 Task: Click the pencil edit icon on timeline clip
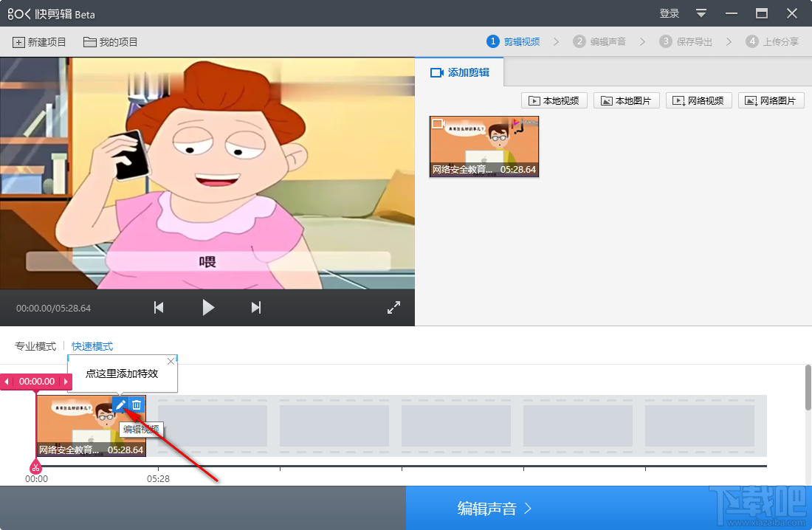[x=120, y=405]
